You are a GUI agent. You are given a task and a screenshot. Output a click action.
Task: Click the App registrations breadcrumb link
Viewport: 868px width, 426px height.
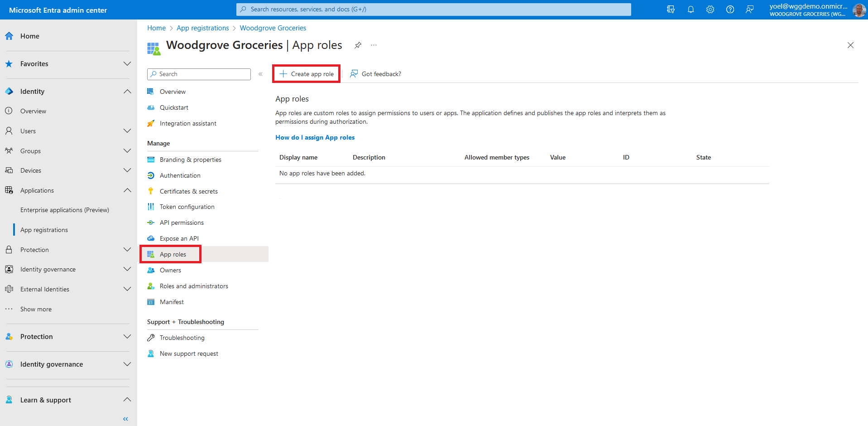[202, 28]
